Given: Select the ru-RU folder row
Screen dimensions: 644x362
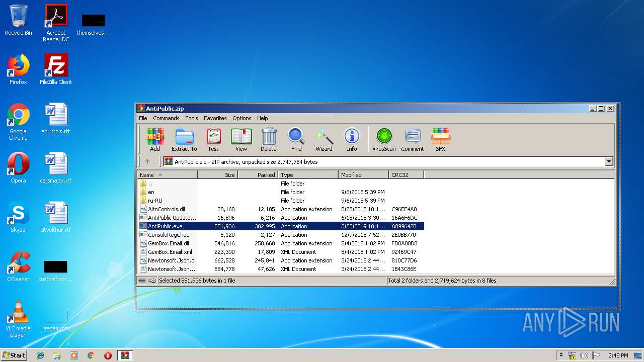Looking at the screenshot, I should (281, 201).
